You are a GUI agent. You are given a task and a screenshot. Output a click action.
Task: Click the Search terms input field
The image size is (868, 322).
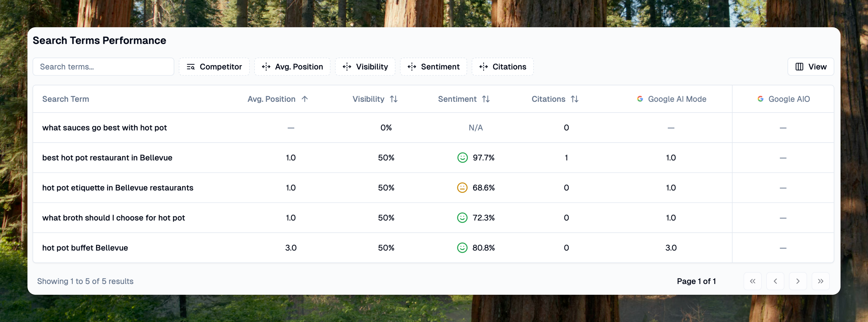tap(104, 67)
